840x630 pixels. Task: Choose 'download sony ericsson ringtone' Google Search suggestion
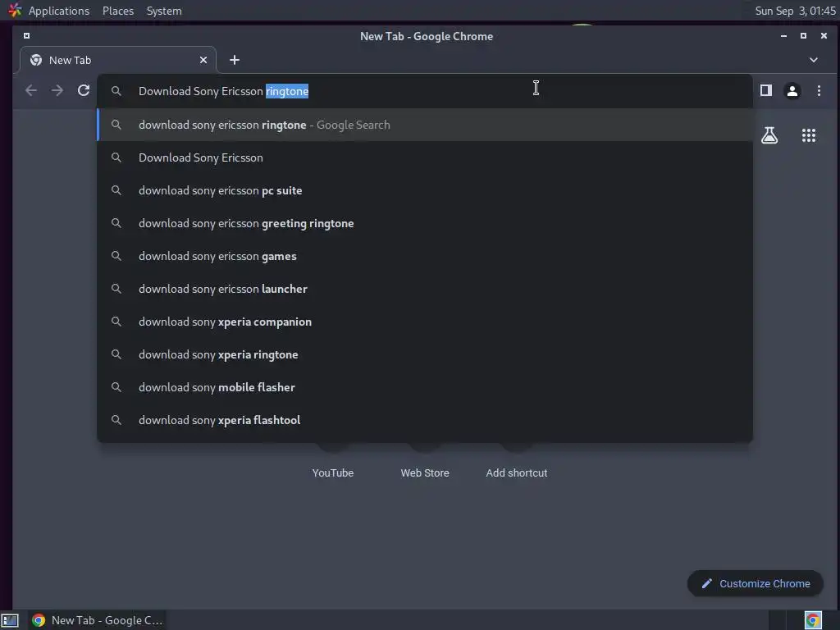[424, 125]
